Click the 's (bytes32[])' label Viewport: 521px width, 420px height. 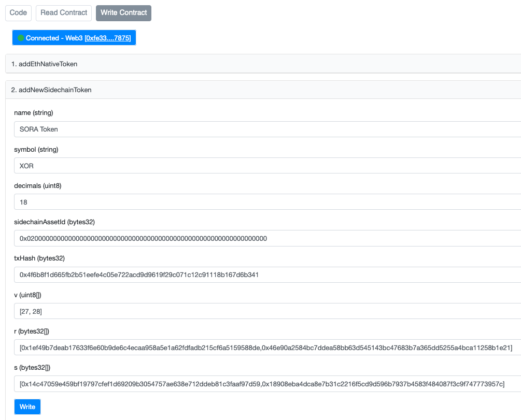tap(32, 368)
